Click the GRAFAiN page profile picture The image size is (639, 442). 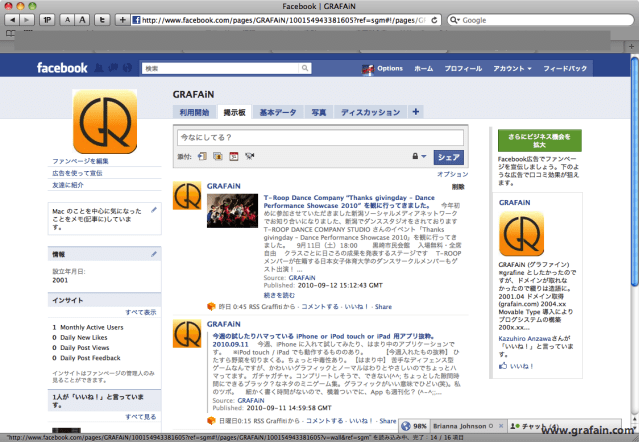coord(105,121)
